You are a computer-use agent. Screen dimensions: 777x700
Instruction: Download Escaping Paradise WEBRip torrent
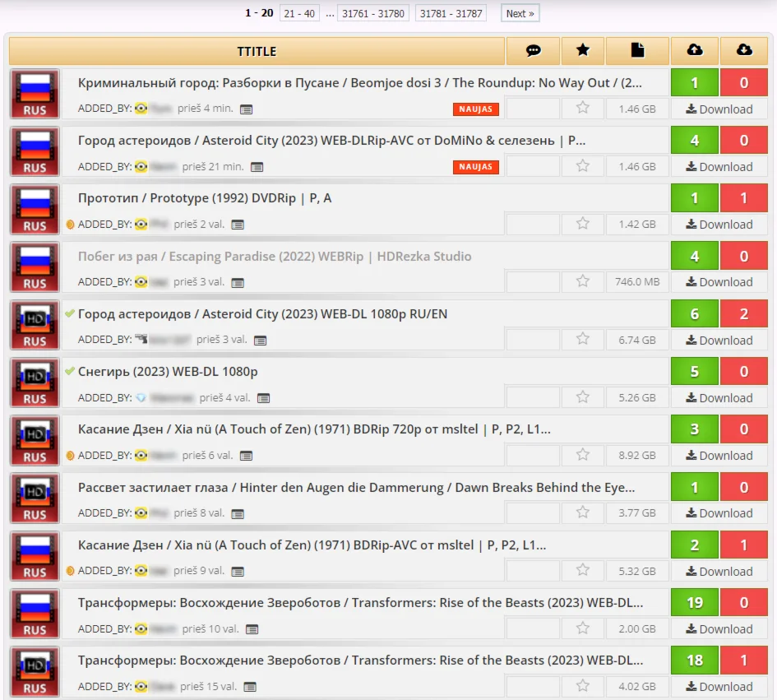click(x=719, y=282)
